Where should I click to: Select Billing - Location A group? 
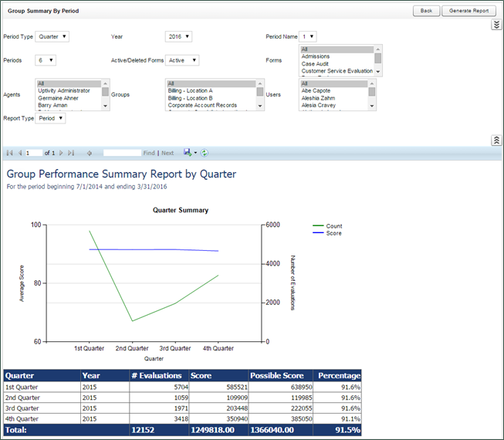tap(190, 90)
